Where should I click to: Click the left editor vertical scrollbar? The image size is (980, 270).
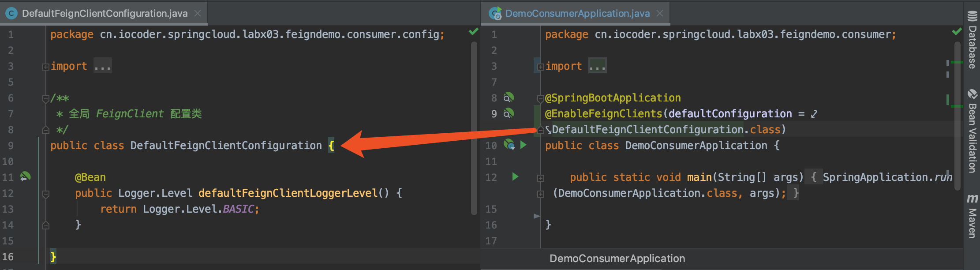[474, 128]
